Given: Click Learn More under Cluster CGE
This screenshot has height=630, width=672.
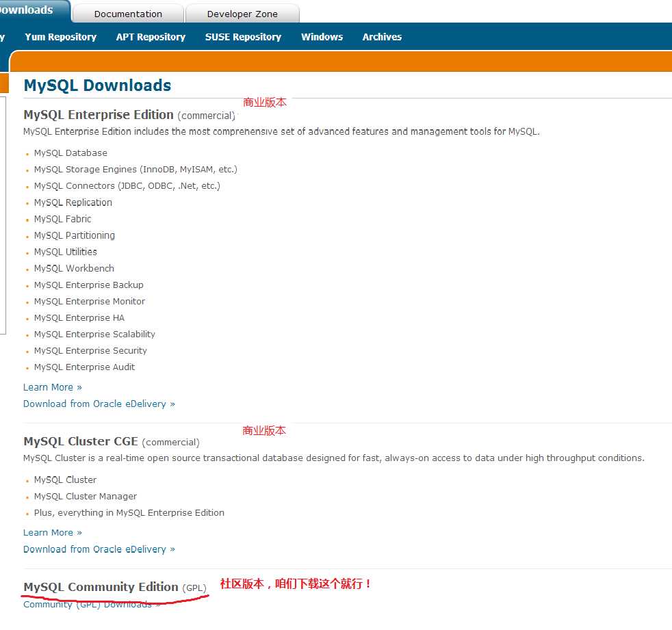Looking at the screenshot, I should click(52, 532).
